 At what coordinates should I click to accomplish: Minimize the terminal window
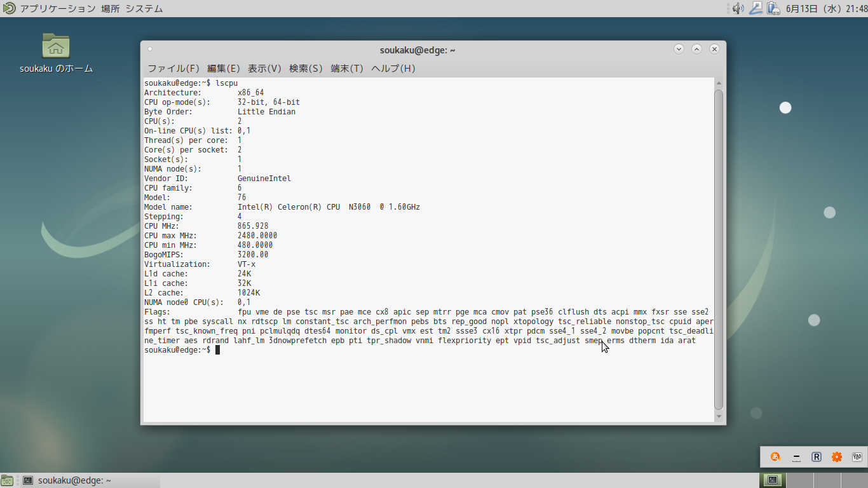click(x=679, y=49)
